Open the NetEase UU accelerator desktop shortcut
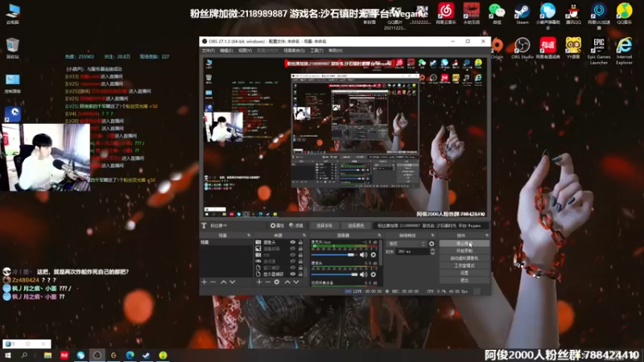The image size is (644, 362). pos(599,15)
